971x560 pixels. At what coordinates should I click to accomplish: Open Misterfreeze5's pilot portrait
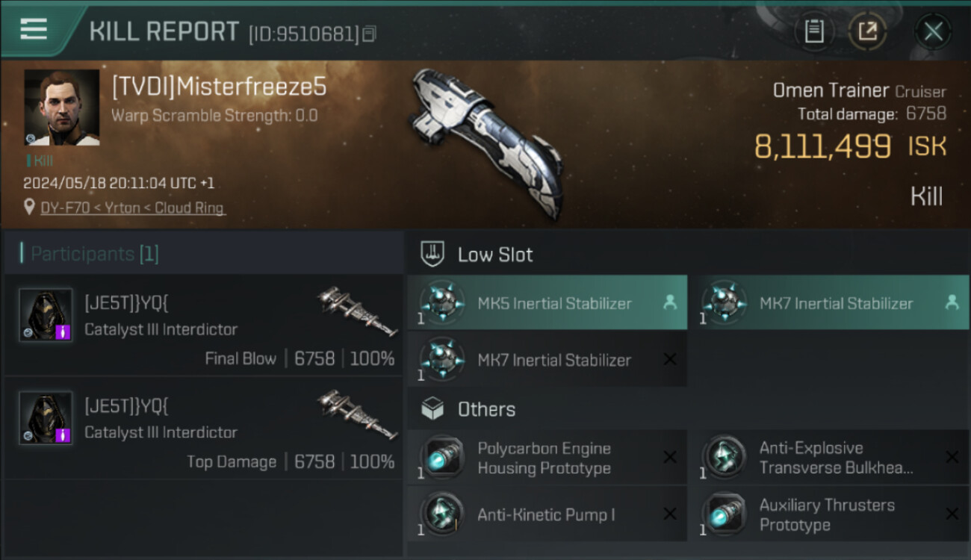click(x=62, y=108)
